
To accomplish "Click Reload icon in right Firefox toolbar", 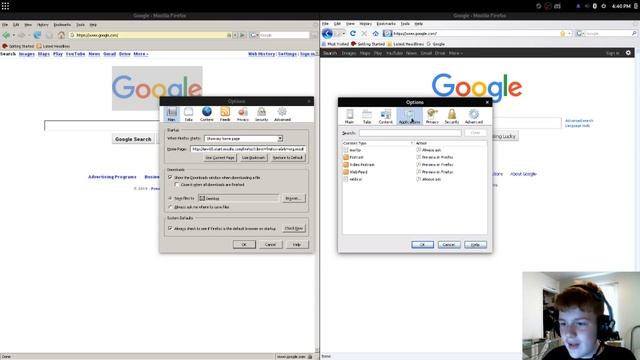I will pos(353,33).
